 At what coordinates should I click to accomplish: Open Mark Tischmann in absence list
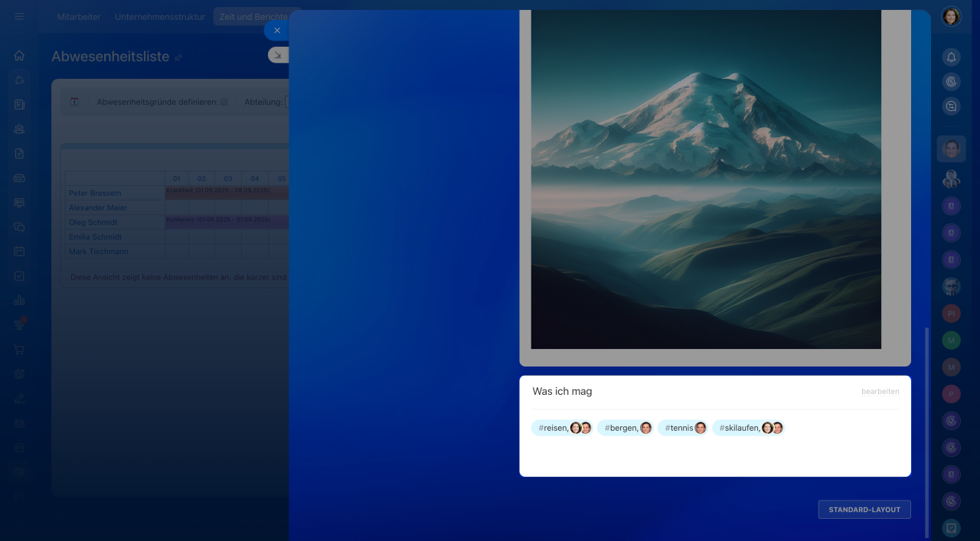click(x=99, y=251)
